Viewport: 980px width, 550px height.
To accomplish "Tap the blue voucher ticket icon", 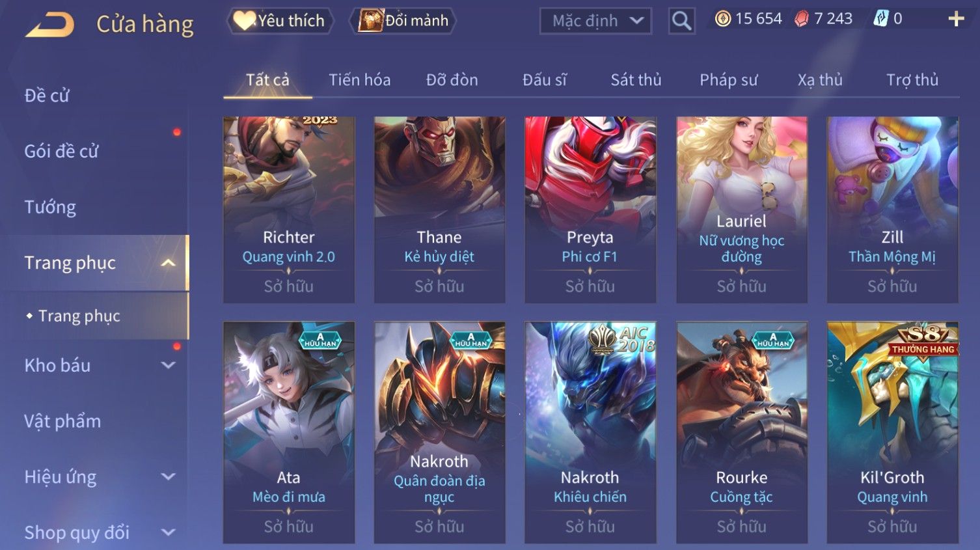I will pos(880,19).
